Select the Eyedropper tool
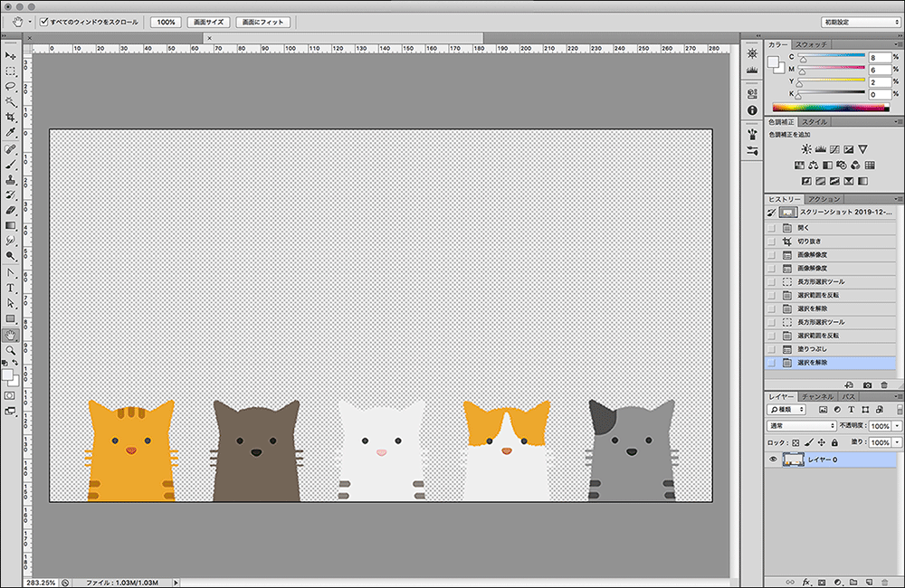Screen dimensions: 905x588 [11, 133]
